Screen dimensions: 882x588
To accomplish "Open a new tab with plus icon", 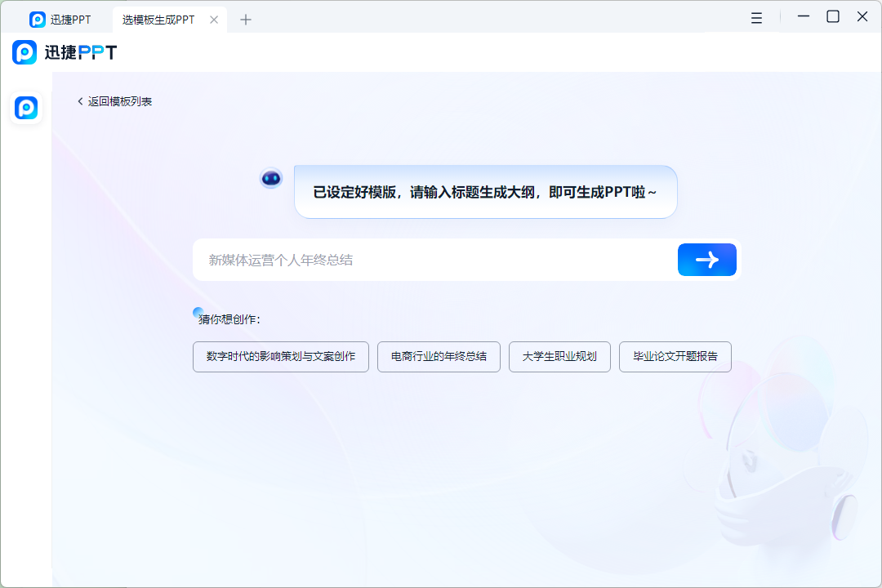I will 245,20.
